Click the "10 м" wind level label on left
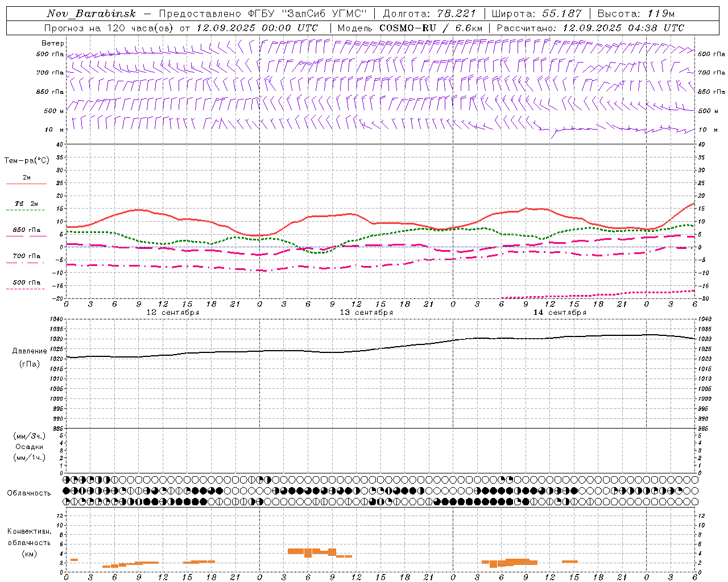Screen dimensions: 728x582 click(x=53, y=130)
